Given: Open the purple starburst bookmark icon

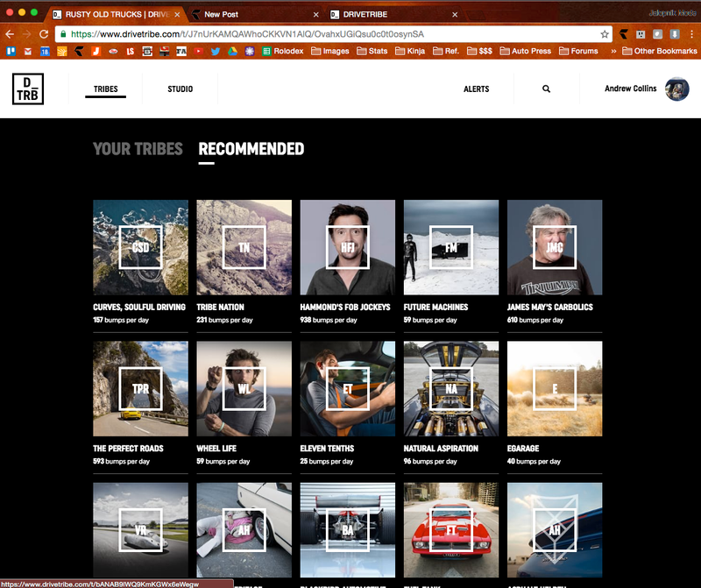Looking at the screenshot, I should point(250,51).
